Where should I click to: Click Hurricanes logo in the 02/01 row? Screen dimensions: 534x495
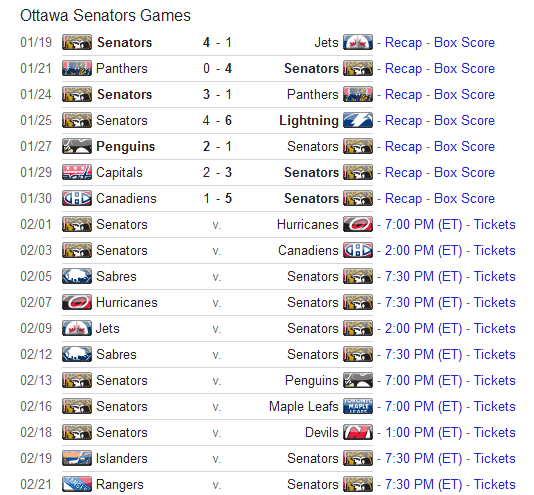(358, 224)
